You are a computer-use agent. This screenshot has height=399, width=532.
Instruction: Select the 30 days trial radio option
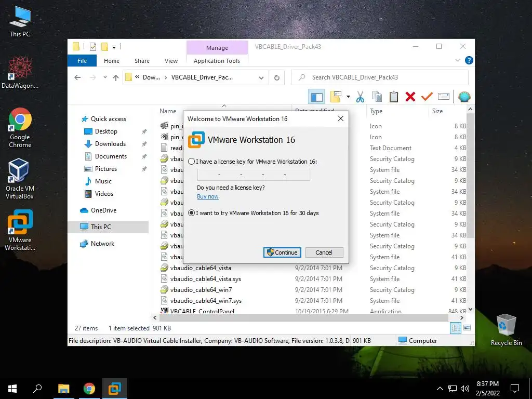click(192, 213)
